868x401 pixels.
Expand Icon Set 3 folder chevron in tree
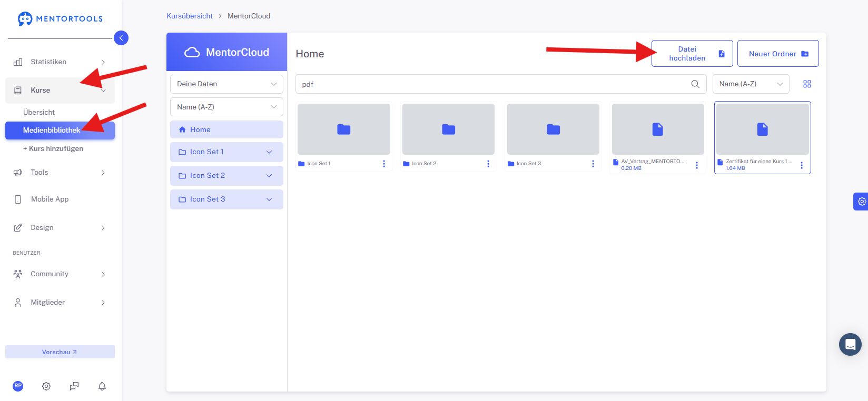click(x=269, y=199)
